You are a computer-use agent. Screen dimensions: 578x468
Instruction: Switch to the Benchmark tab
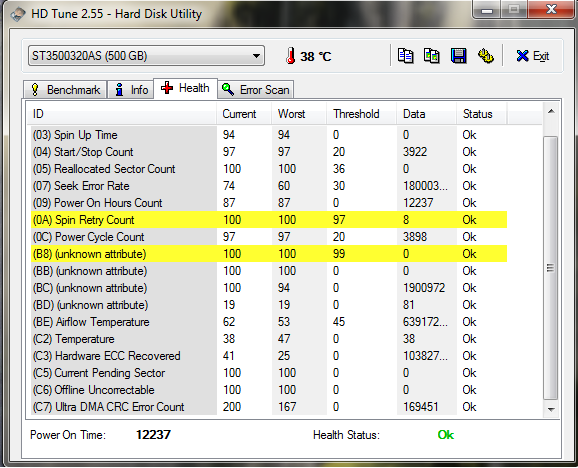click(x=65, y=90)
